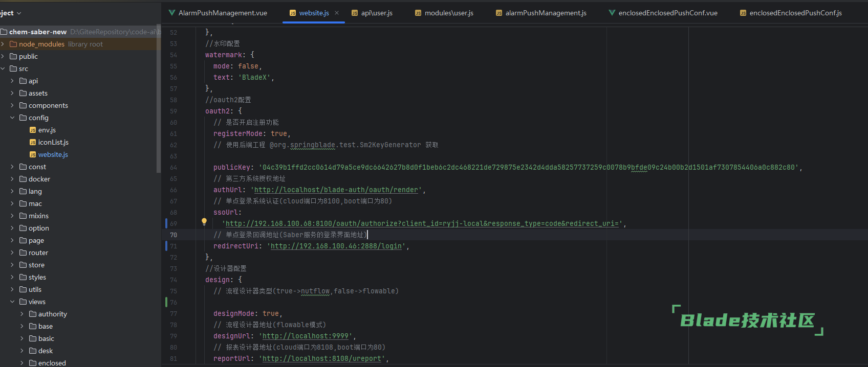
Task: Expand the authority folder
Action: tap(22, 314)
